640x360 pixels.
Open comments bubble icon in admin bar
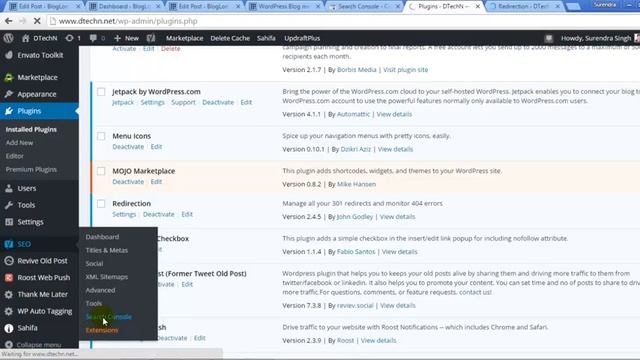tap(93, 38)
